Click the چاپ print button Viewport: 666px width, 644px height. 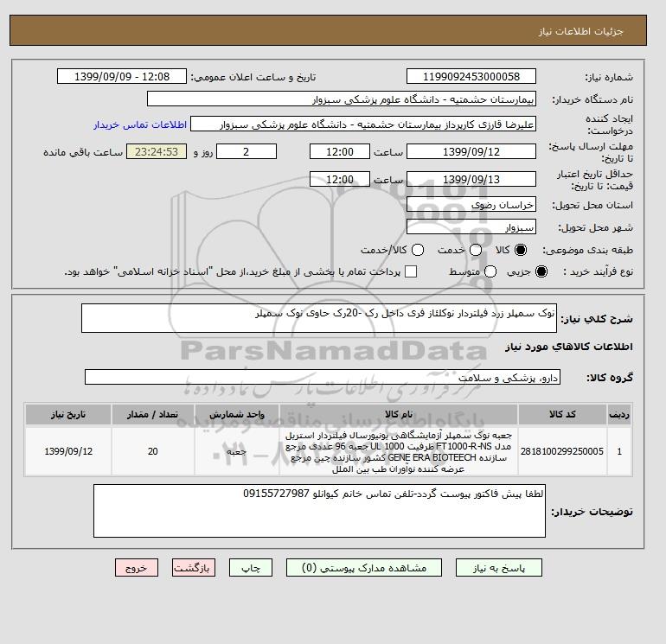tap(251, 568)
